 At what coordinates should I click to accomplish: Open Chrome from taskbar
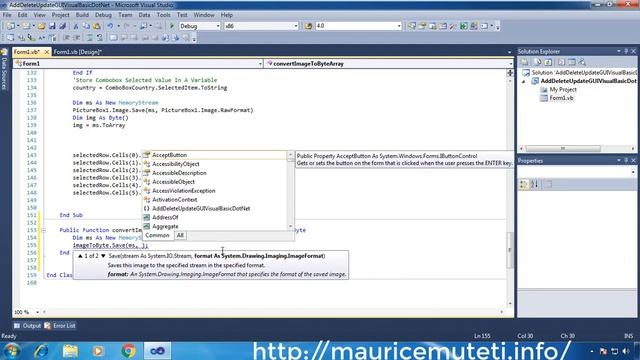pos(129,351)
